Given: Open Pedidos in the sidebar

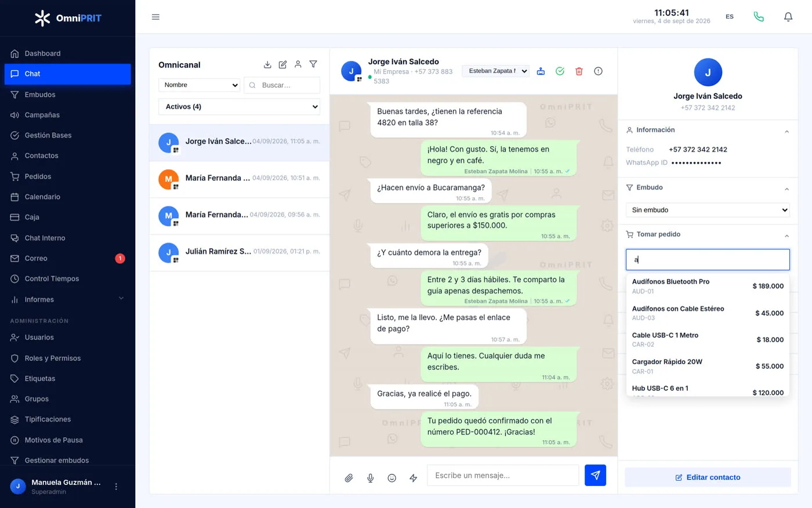Looking at the screenshot, I should point(67,176).
